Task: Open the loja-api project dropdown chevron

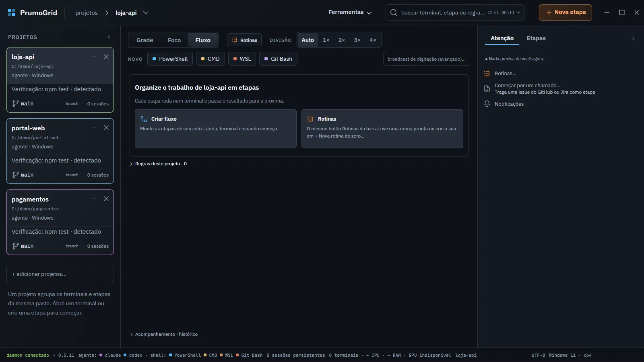Action: [146, 13]
